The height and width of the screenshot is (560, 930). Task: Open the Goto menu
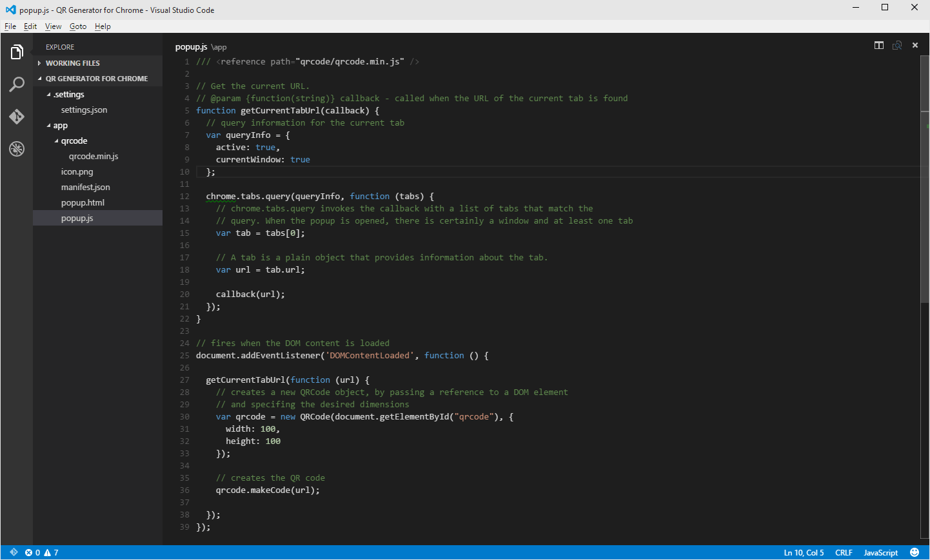pyautogui.click(x=78, y=26)
